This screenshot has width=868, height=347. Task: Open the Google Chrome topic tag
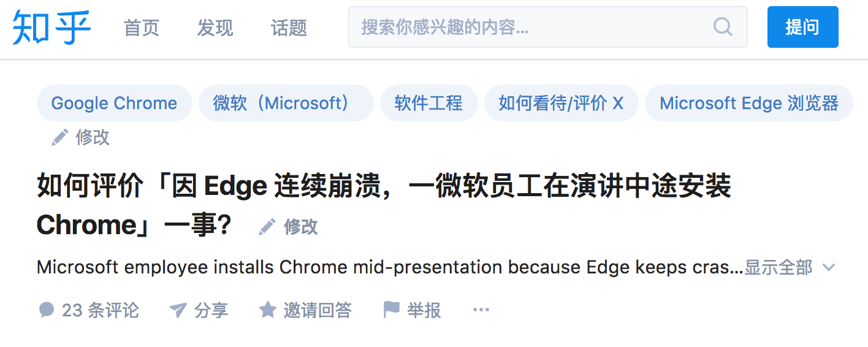coord(114,103)
